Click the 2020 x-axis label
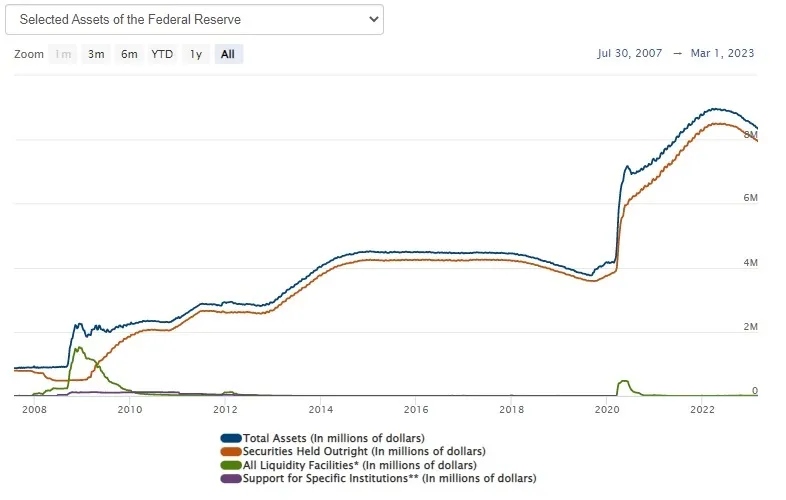The height and width of the screenshot is (500, 786). click(x=607, y=410)
